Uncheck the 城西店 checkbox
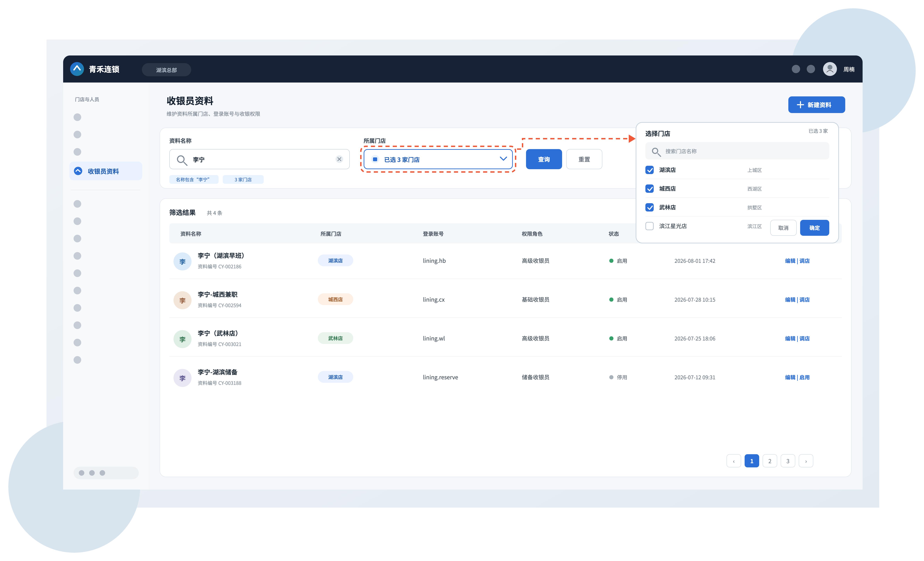The image size is (924, 561). tap(650, 188)
